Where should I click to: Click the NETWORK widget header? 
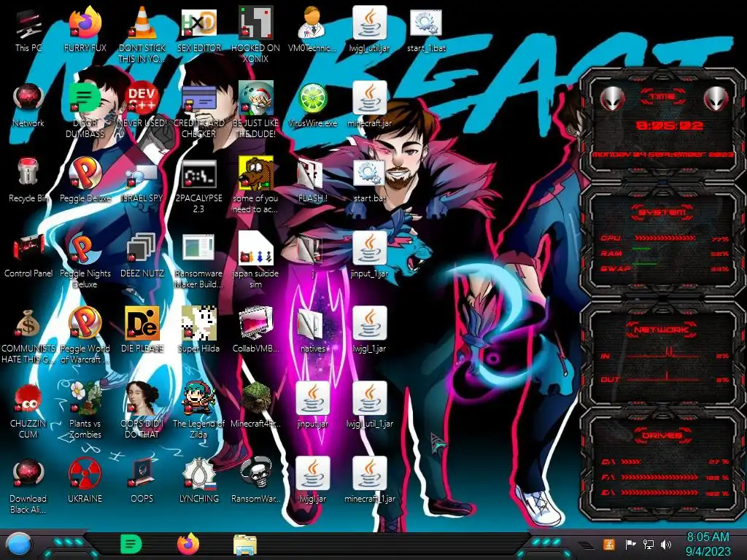coord(662,329)
